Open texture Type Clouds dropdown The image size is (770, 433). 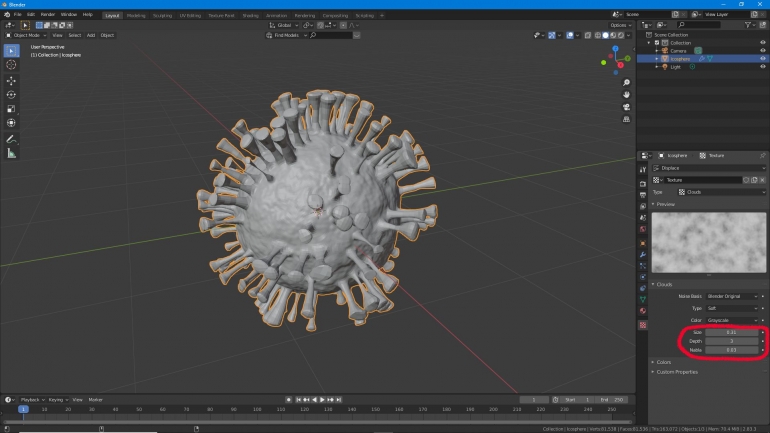click(721, 192)
